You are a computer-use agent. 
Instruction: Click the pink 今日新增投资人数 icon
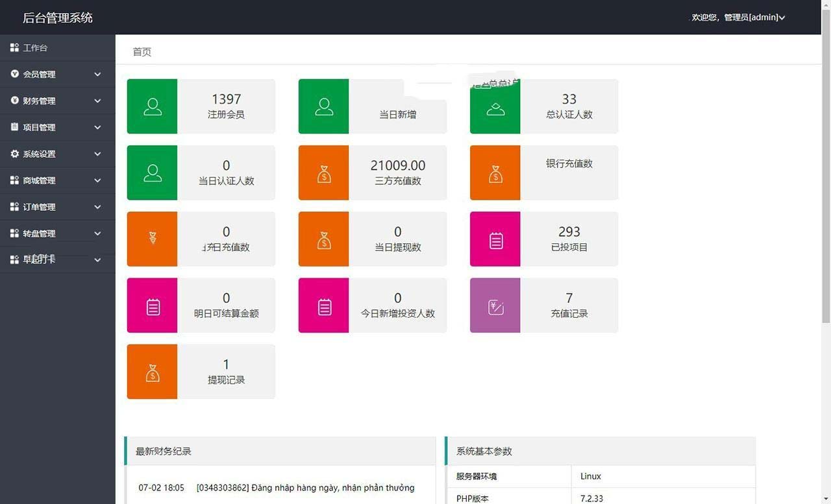(323, 306)
